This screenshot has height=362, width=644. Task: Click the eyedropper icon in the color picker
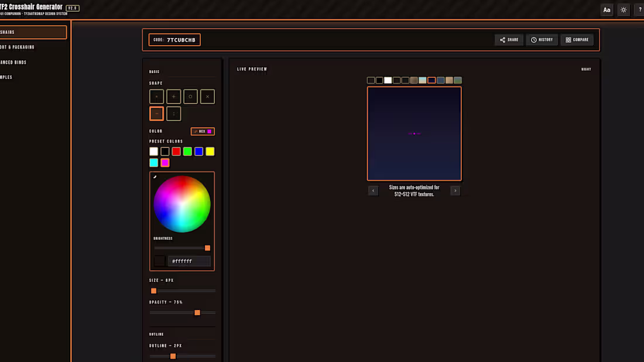tap(155, 177)
